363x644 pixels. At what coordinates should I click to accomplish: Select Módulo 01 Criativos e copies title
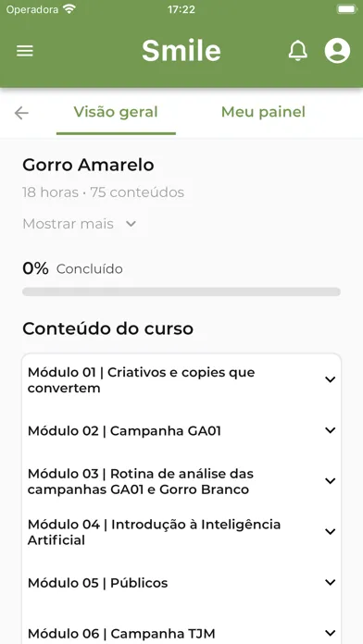pos(141,380)
